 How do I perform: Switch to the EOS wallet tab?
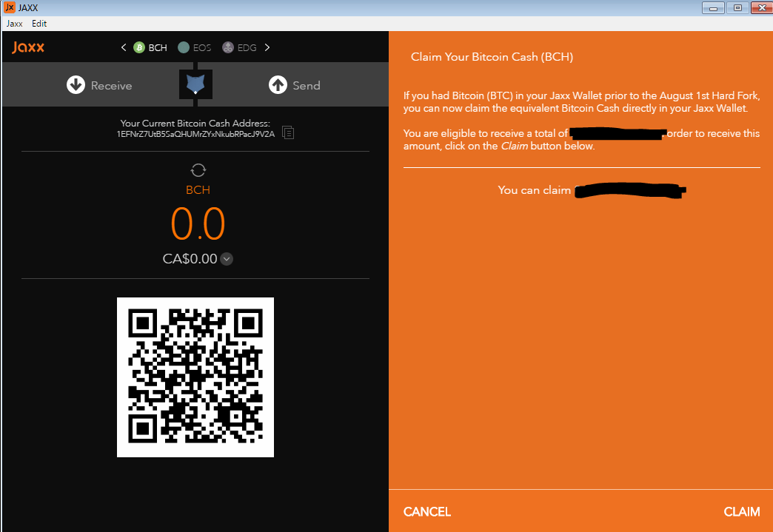coord(194,47)
